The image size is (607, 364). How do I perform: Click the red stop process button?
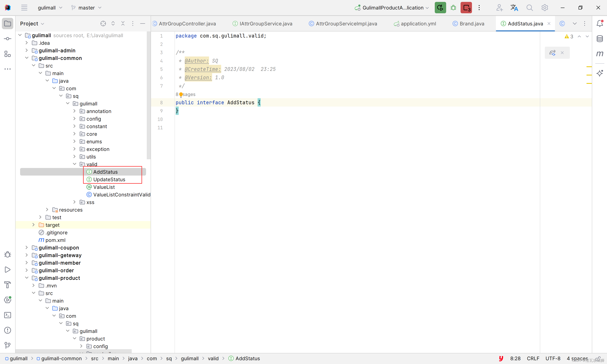pyautogui.click(x=466, y=8)
